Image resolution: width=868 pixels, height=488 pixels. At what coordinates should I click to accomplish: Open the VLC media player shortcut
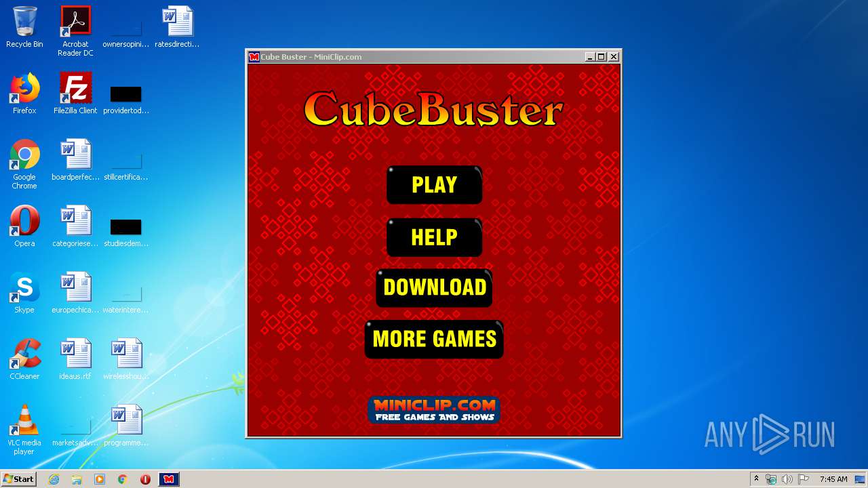point(24,430)
